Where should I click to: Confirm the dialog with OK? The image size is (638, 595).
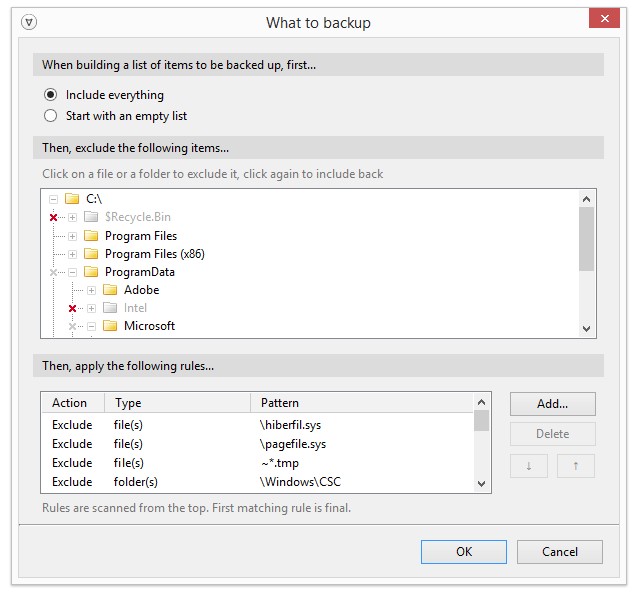464,552
